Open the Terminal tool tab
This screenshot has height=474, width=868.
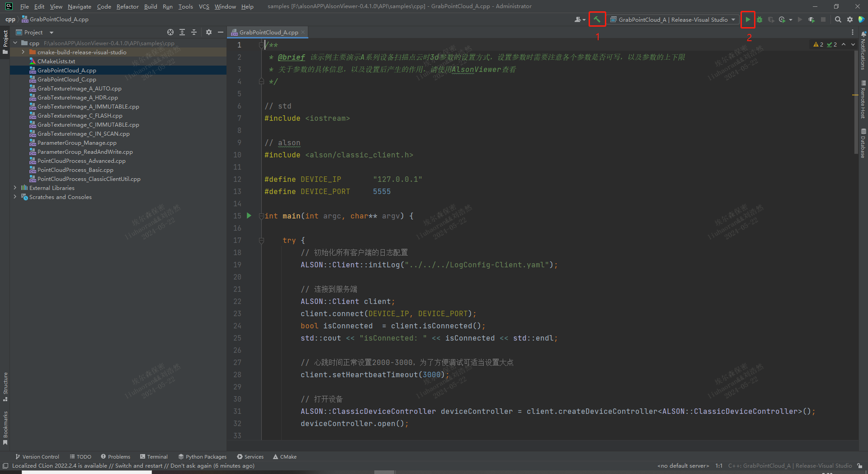[154, 457]
